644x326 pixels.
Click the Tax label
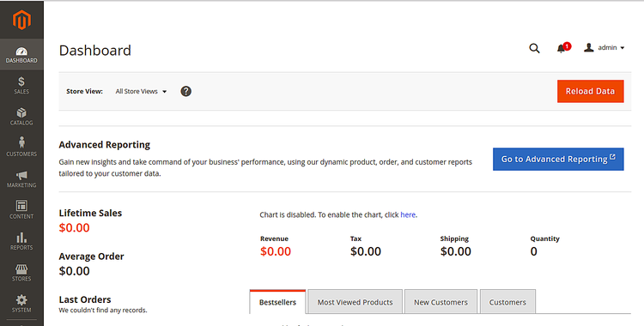pos(355,238)
